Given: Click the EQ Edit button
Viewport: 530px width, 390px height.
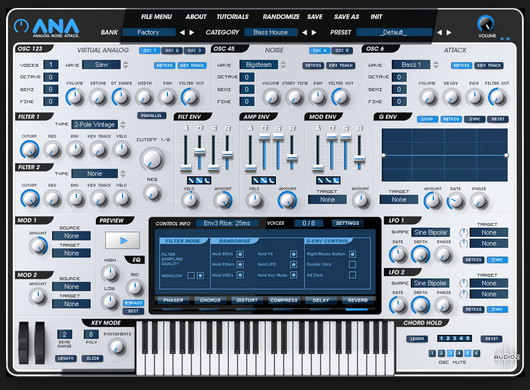Looking at the screenshot, I should point(134,311).
